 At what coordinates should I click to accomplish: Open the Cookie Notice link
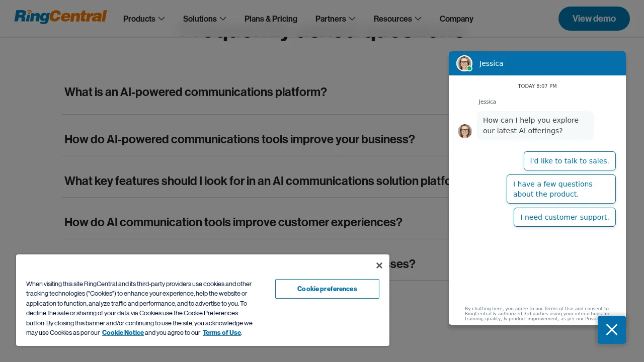(123, 332)
